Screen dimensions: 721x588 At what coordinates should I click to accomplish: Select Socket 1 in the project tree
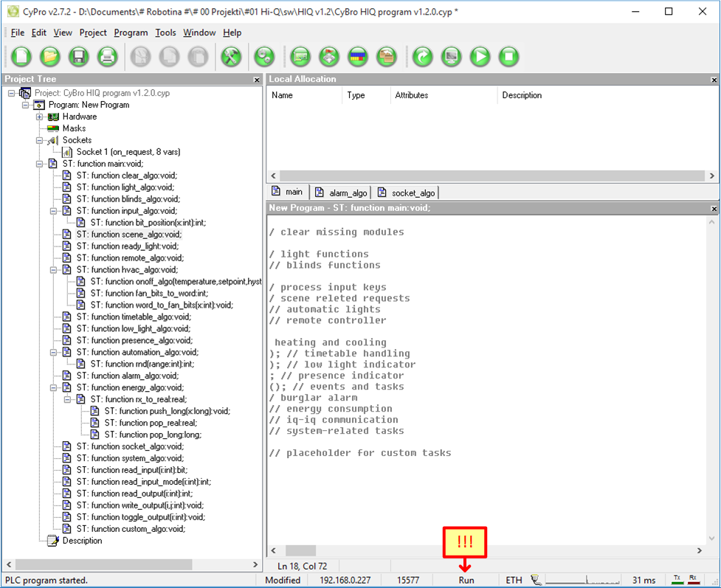click(128, 152)
